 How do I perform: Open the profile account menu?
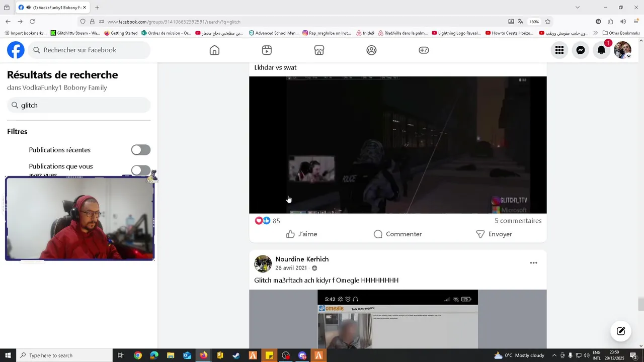click(x=622, y=50)
